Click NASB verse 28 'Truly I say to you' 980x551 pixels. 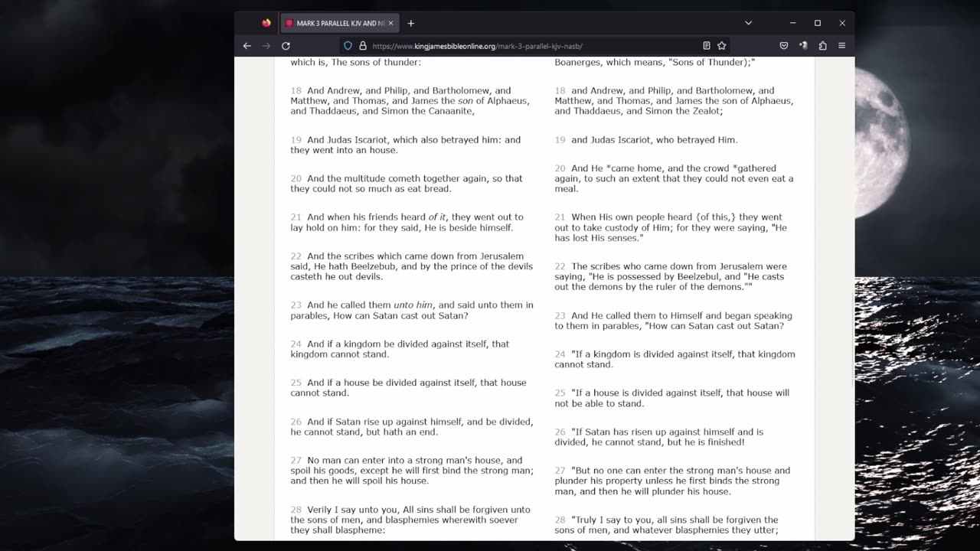point(666,524)
